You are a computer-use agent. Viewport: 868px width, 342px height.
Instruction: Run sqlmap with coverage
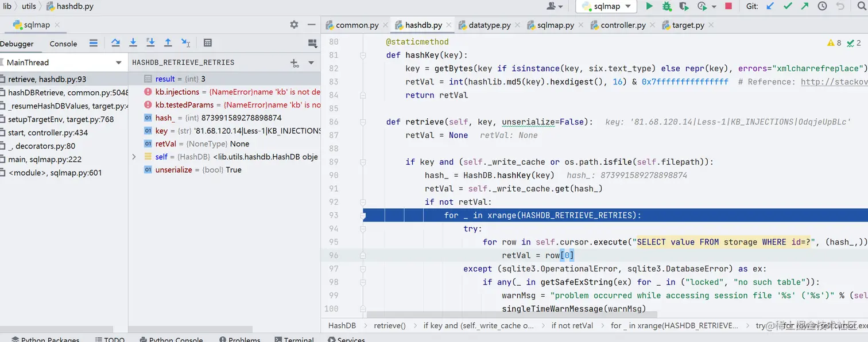pyautogui.click(x=683, y=6)
